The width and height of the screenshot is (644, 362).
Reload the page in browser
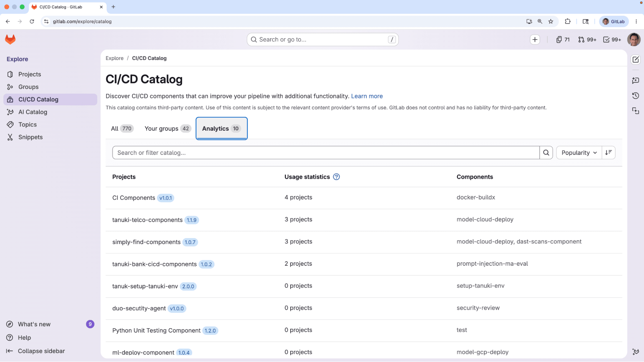point(32,22)
